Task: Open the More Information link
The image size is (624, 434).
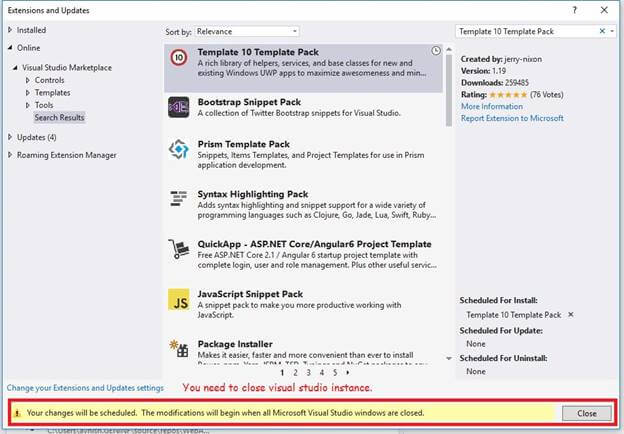Action: pos(492,107)
